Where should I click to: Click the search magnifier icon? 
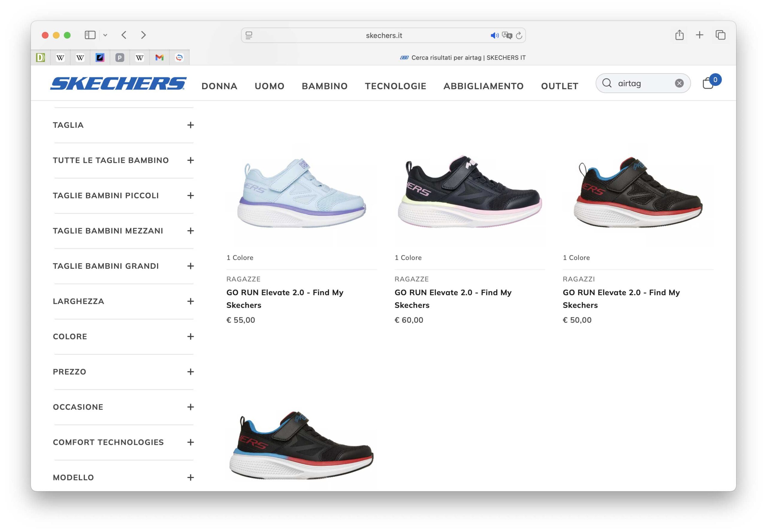pyautogui.click(x=607, y=83)
